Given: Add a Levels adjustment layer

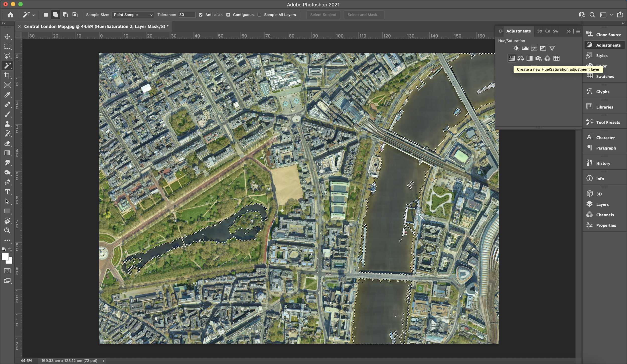Looking at the screenshot, I should [525, 48].
